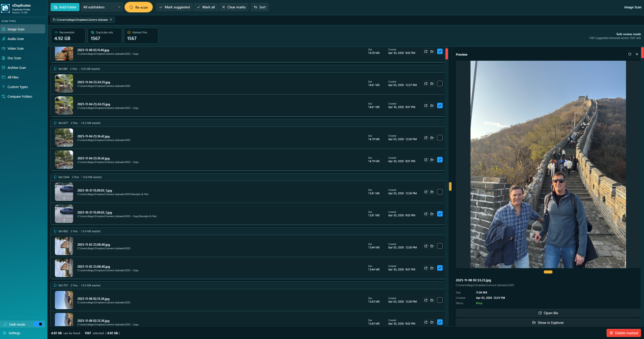Open the marked Set-605 copy externally
The width and height of the screenshot is (644, 339).
pyautogui.click(x=426, y=268)
